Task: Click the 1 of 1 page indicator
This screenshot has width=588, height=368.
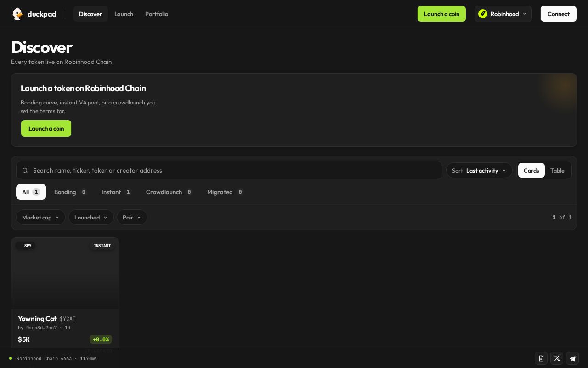Action: pos(562,217)
